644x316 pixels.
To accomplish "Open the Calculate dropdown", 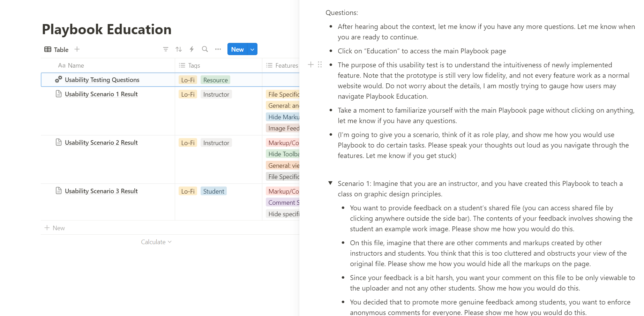I will [156, 242].
